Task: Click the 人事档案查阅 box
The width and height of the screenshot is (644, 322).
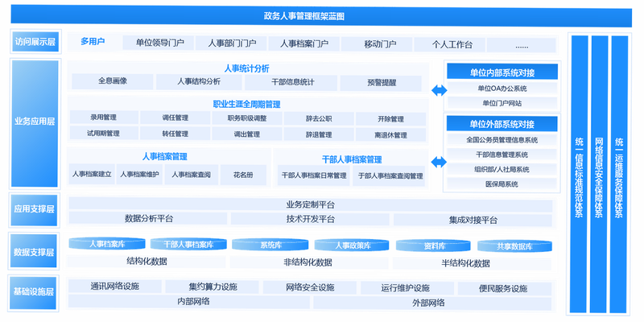Action: coord(191,175)
